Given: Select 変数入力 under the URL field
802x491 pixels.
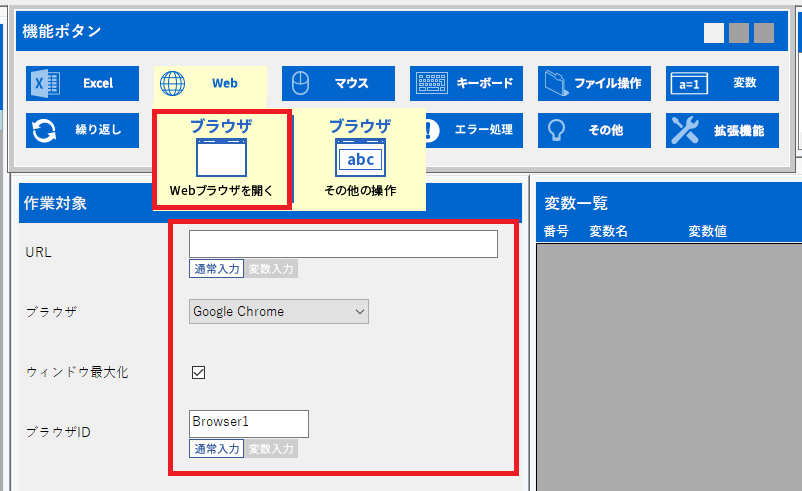Looking at the screenshot, I should [271, 269].
